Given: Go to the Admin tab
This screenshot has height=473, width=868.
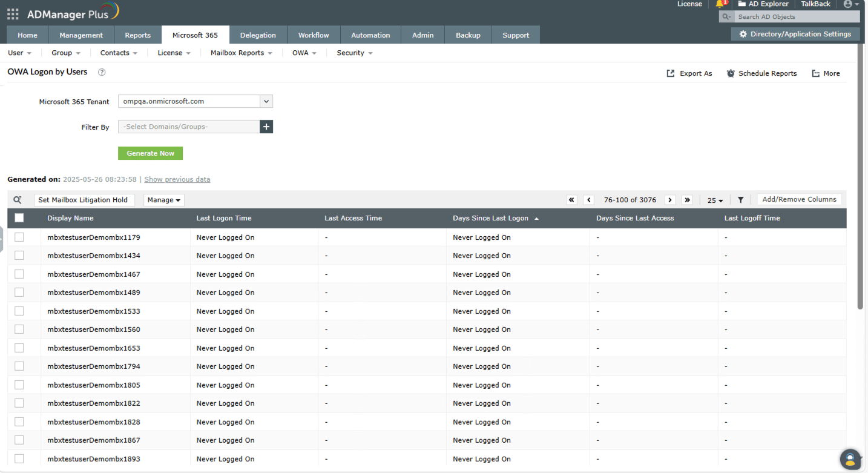Looking at the screenshot, I should tap(423, 35).
